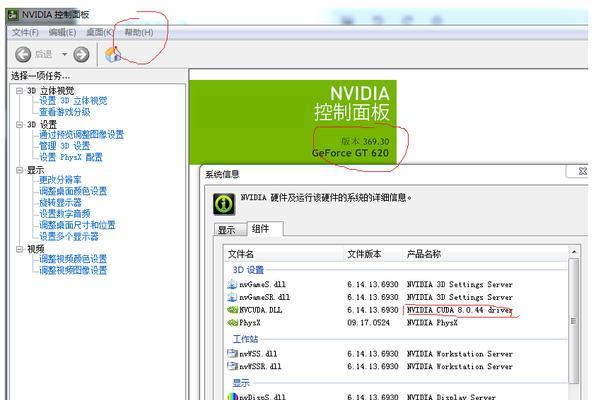Collapse the 视频 tree node
The height and width of the screenshot is (400, 596).
19,249
